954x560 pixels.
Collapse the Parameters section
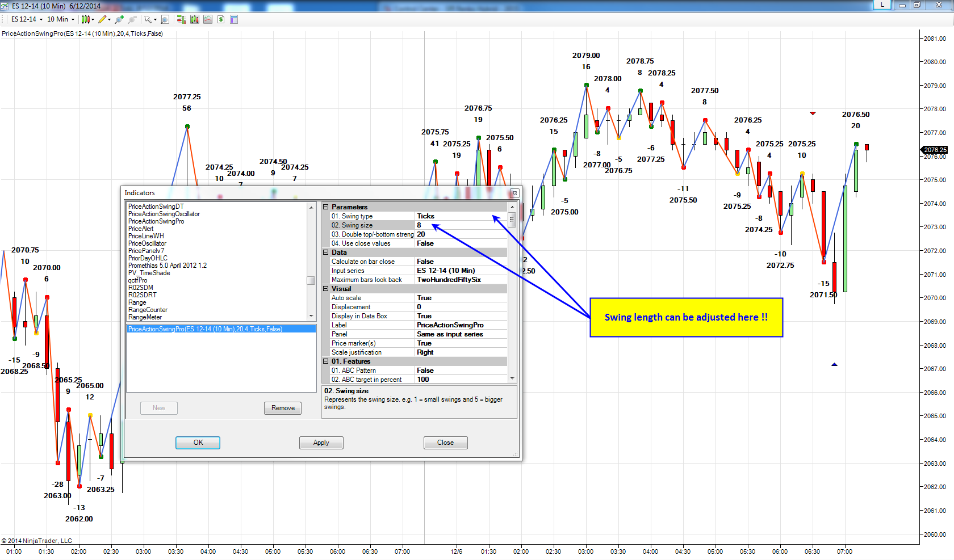click(326, 207)
